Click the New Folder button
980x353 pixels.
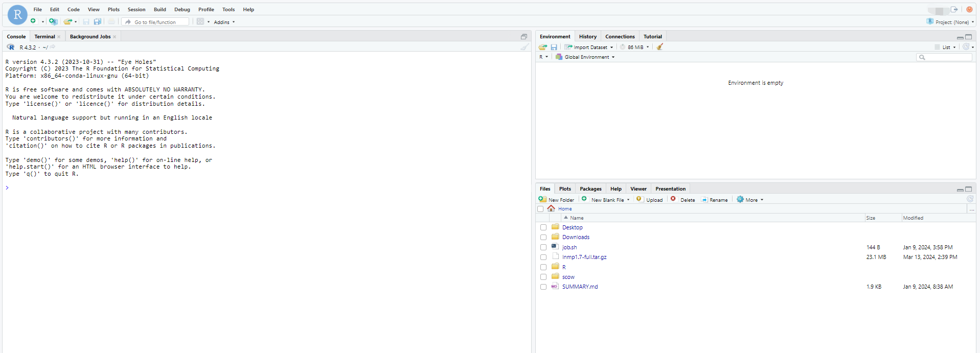point(556,200)
